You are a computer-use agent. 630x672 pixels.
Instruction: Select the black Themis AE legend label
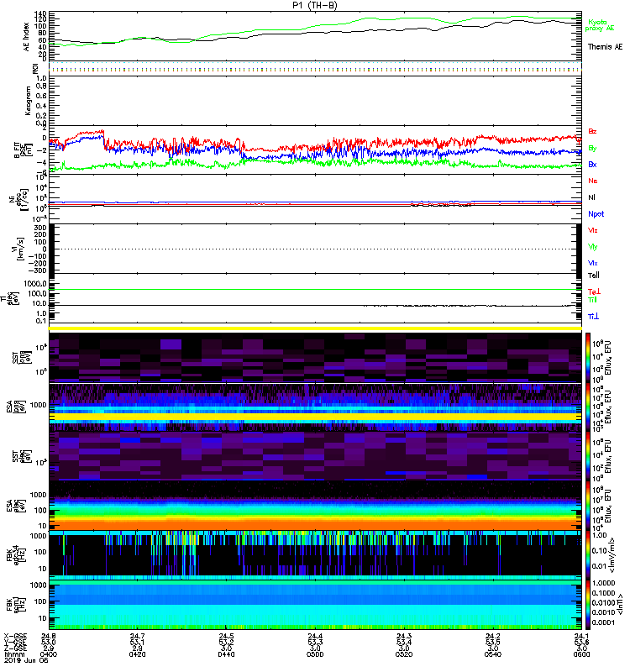click(x=605, y=47)
